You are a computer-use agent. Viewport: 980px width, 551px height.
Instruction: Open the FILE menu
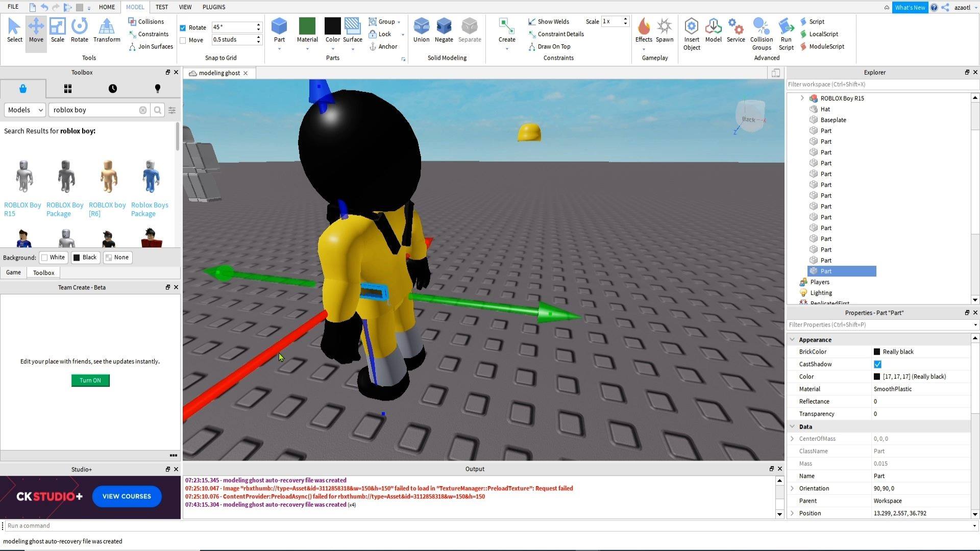click(x=13, y=7)
